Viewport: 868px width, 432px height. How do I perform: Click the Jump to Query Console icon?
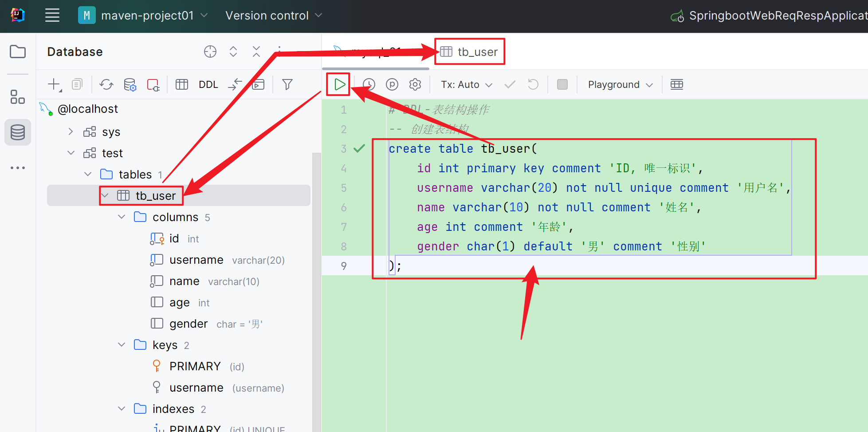click(235, 84)
